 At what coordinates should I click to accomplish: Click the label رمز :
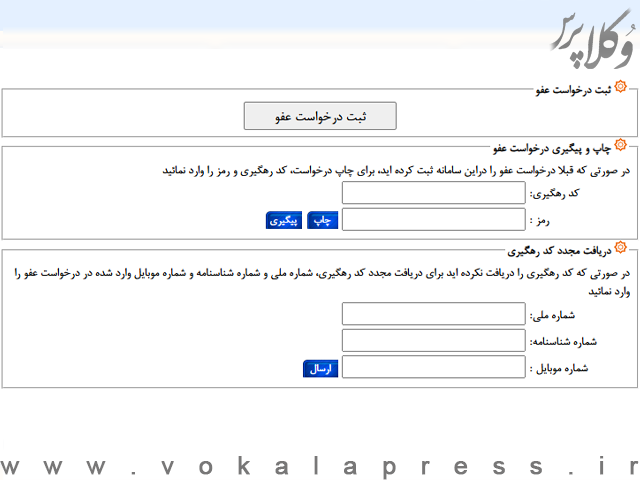(x=540, y=221)
